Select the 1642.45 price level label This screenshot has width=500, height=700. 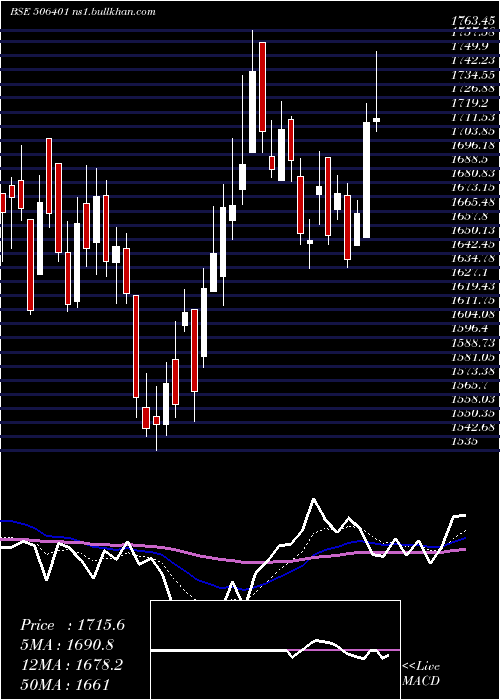[472, 244]
